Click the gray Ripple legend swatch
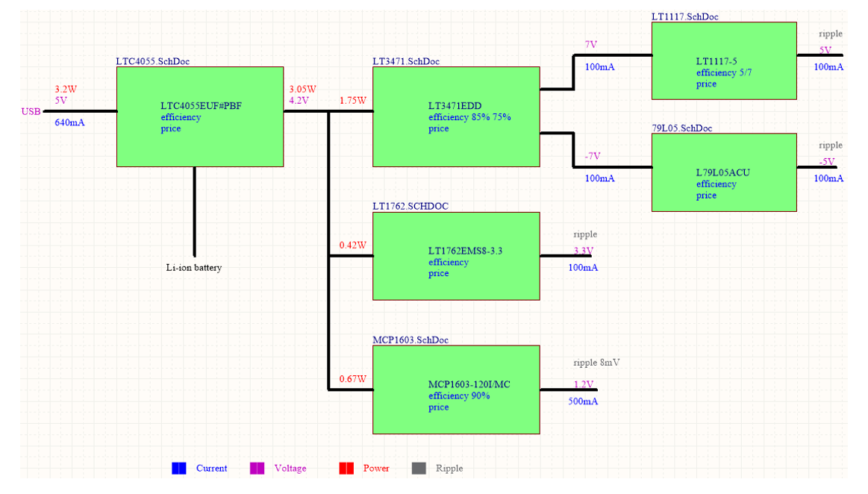 point(419,469)
